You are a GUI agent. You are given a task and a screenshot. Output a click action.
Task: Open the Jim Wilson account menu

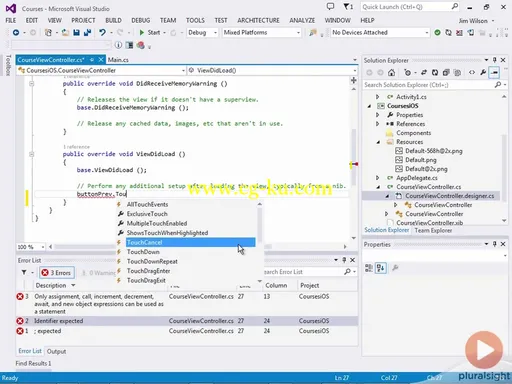[x=476, y=21]
